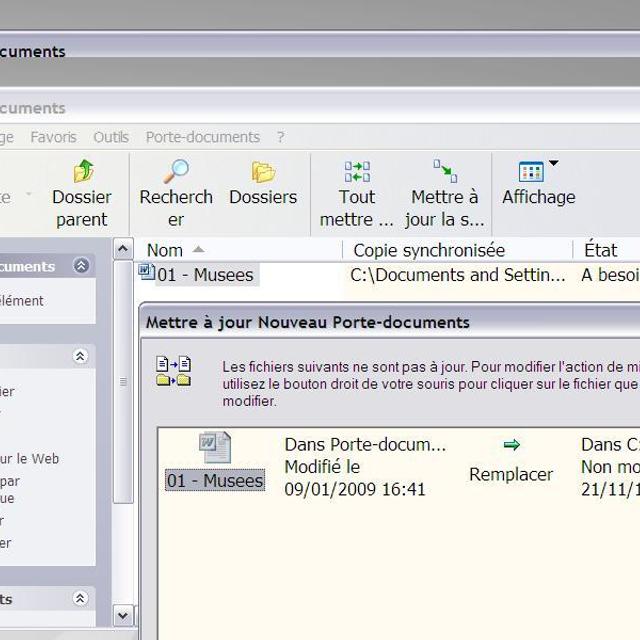Select 01 - Musees in file list
This screenshot has height=640, width=640.
point(205,274)
